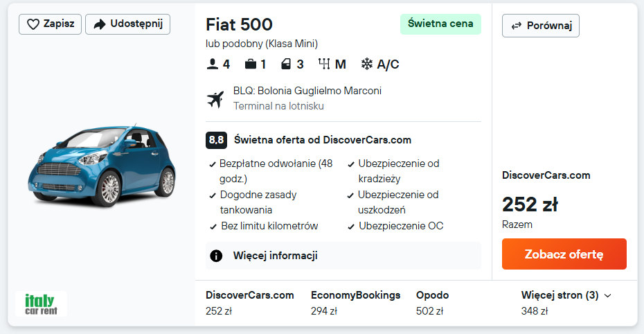Click the luggage bag icon

point(251,64)
